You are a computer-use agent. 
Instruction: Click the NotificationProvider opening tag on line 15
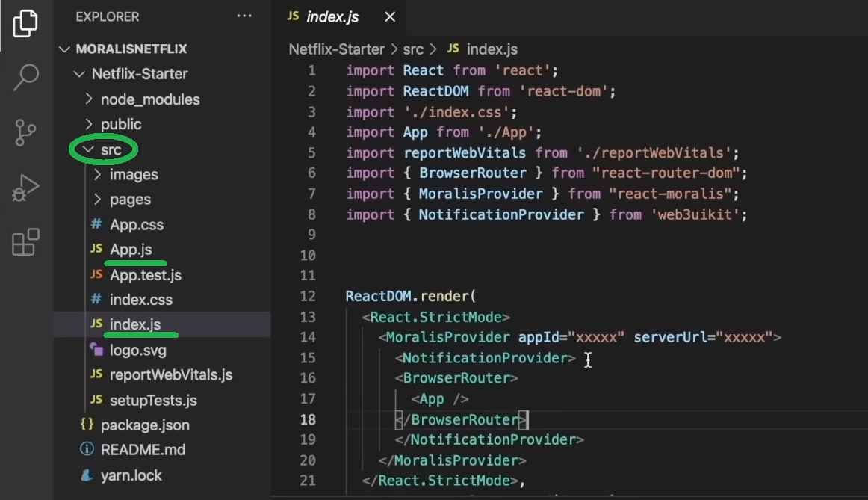point(485,358)
